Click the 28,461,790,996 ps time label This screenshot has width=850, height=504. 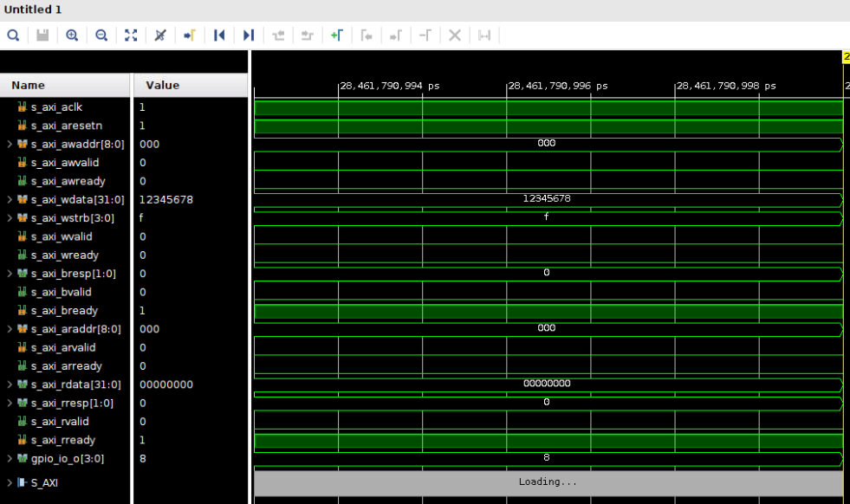click(x=558, y=86)
